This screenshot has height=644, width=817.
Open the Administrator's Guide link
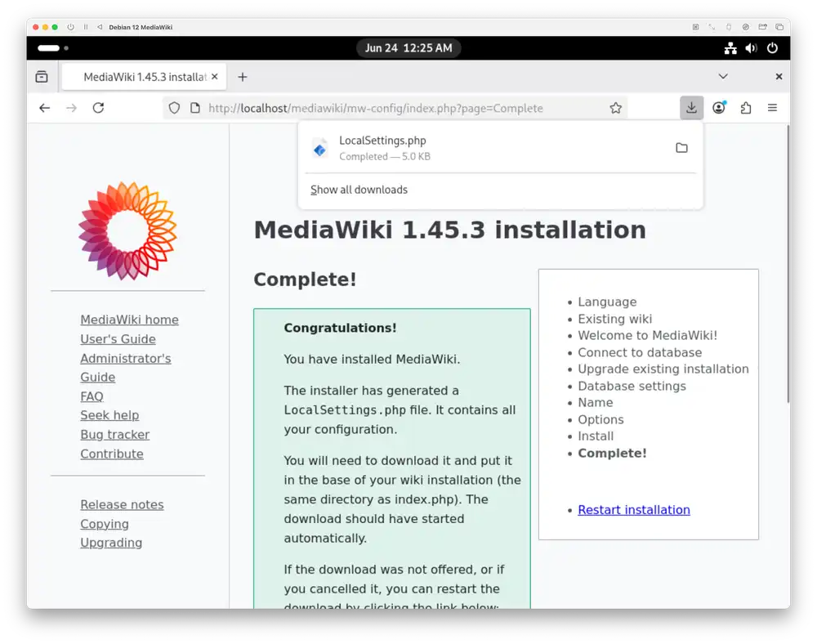coord(126,368)
